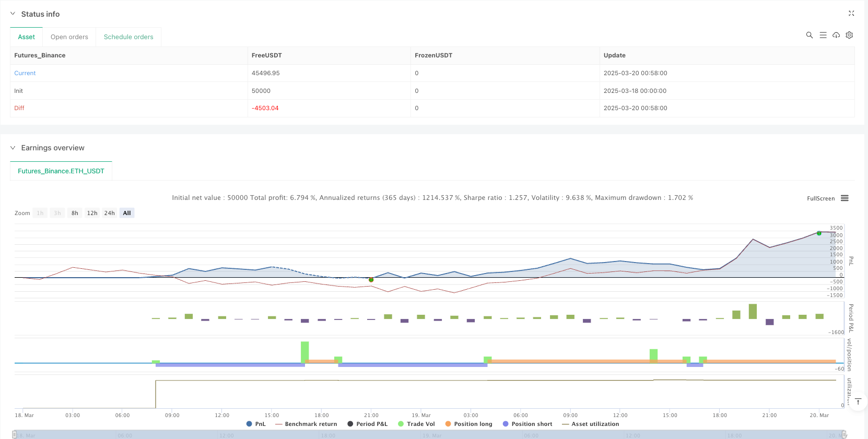Viewport: 868px width, 439px height.
Task: Click the Diff row label
Action: coord(19,108)
